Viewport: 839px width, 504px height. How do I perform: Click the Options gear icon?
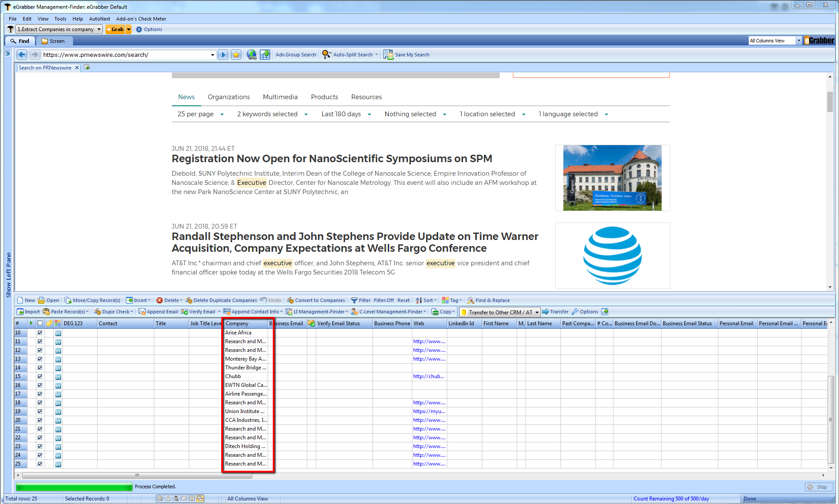click(139, 29)
